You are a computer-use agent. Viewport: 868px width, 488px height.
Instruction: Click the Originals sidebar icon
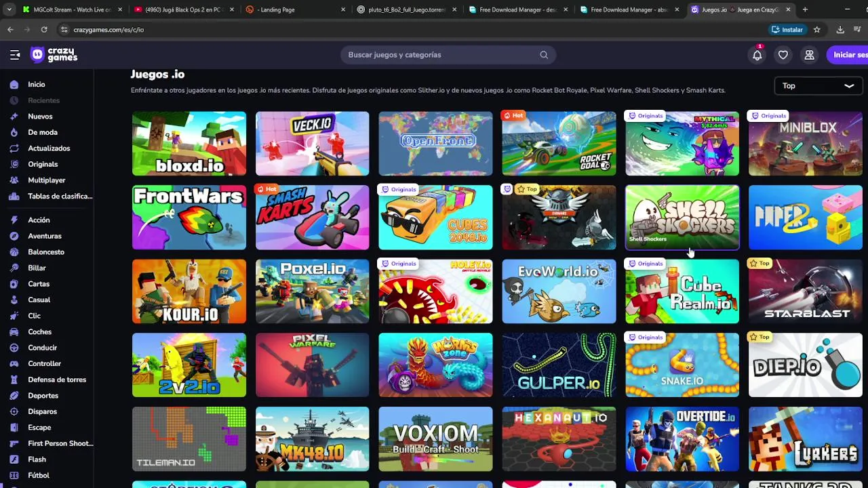coord(14,164)
